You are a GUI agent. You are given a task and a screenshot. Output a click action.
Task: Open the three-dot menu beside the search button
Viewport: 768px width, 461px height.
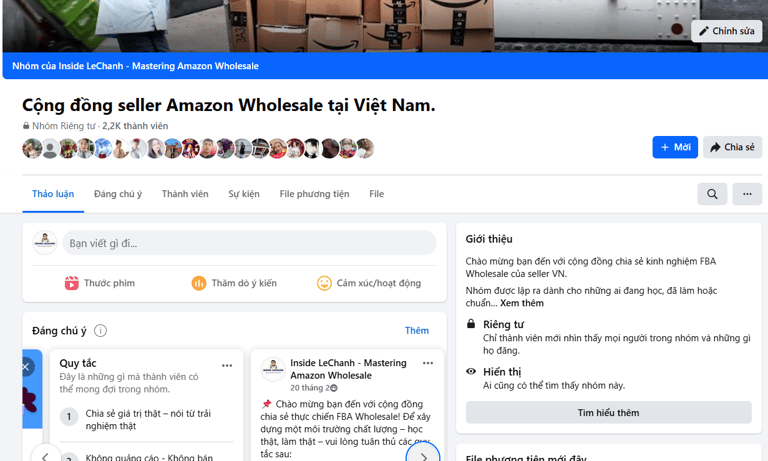pyautogui.click(x=747, y=194)
